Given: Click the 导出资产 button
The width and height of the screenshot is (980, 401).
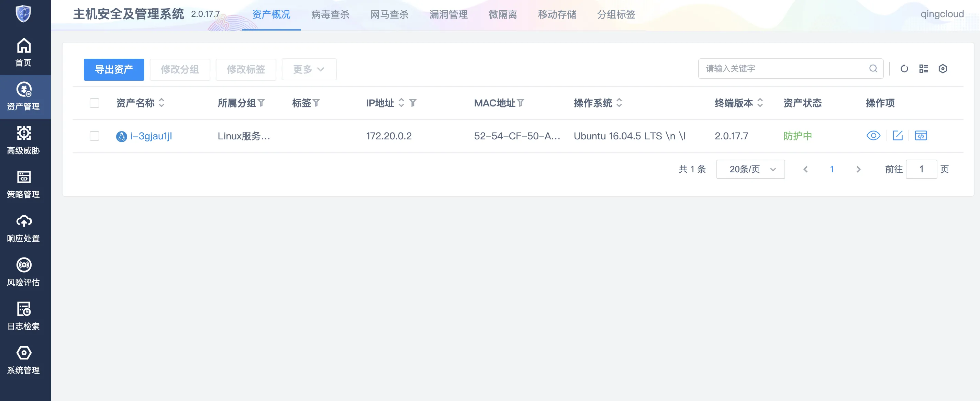Looking at the screenshot, I should click(x=114, y=70).
